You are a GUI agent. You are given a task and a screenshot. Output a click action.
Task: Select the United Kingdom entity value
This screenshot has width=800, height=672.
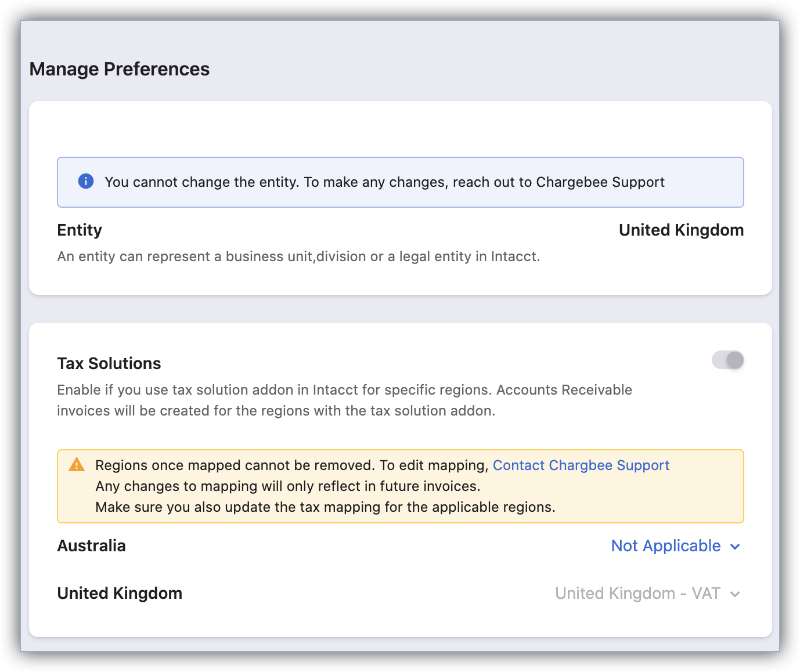681,230
